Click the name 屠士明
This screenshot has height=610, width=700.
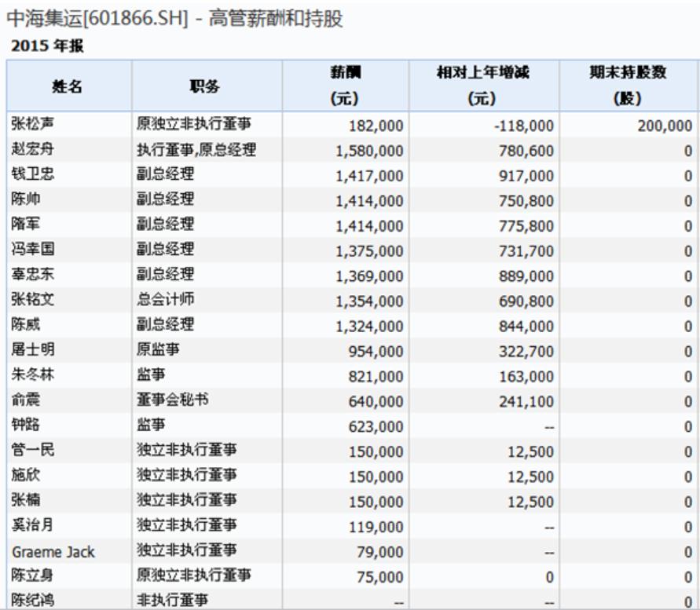pos(32,349)
